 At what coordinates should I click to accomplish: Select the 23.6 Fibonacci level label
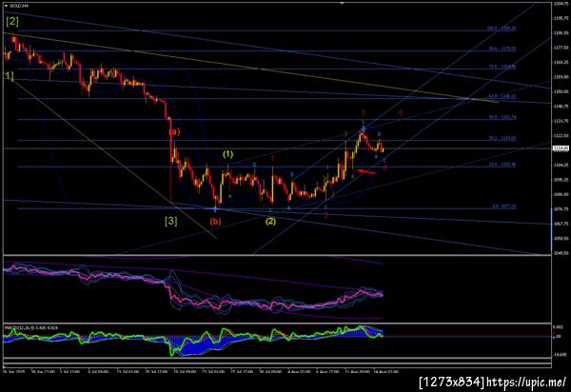[x=502, y=165]
